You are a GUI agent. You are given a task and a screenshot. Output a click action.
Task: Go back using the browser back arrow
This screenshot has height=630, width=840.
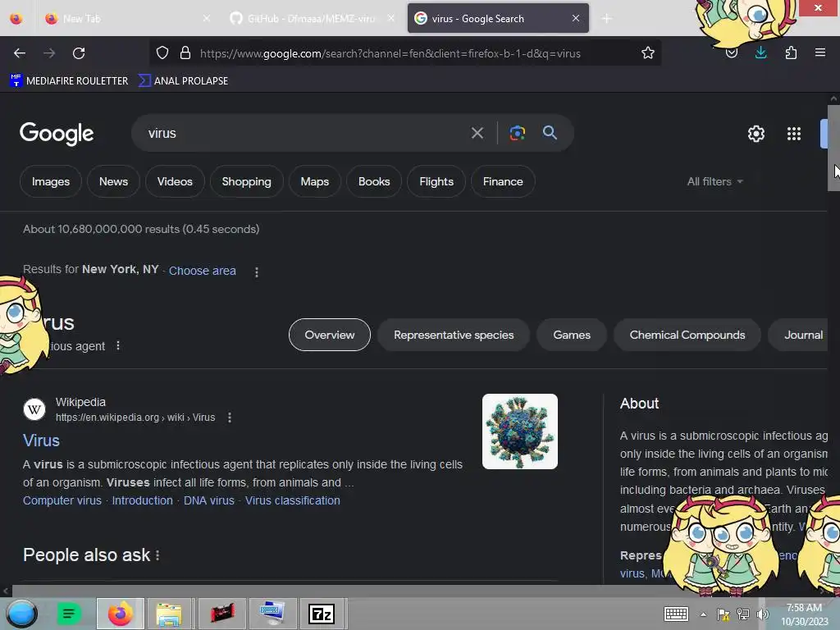[20, 53]
